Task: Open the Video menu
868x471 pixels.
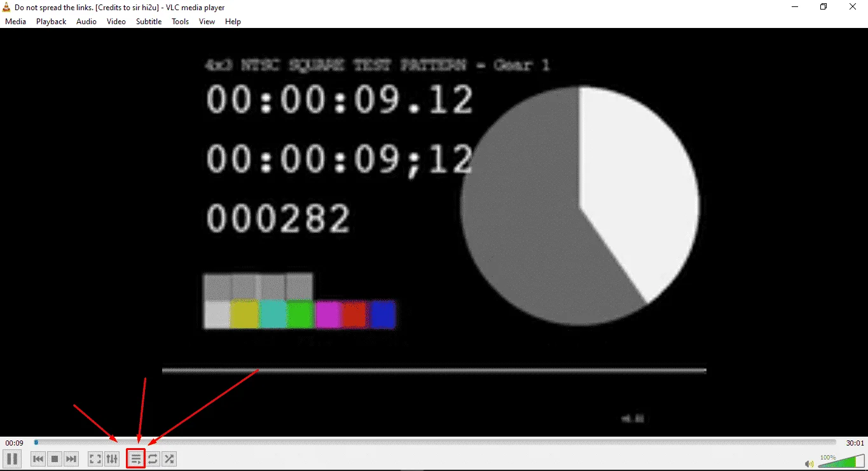Action: [116, 22]
